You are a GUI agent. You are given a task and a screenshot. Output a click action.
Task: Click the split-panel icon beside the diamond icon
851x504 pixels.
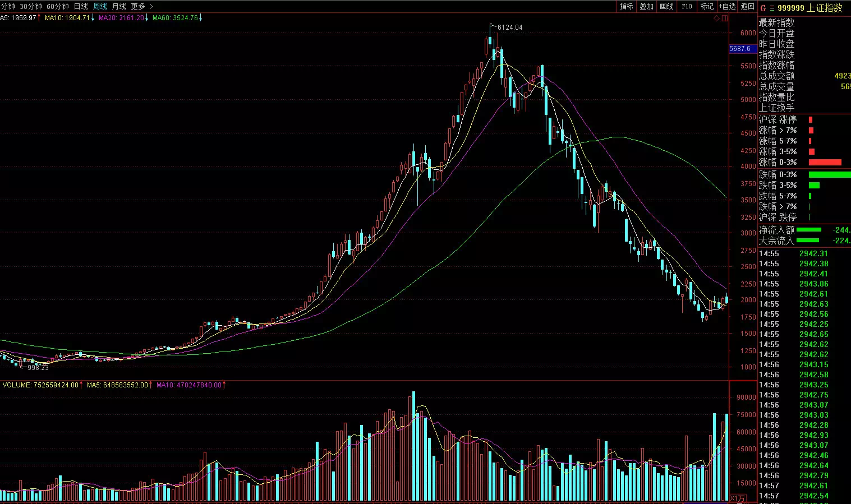pos(724,19)
